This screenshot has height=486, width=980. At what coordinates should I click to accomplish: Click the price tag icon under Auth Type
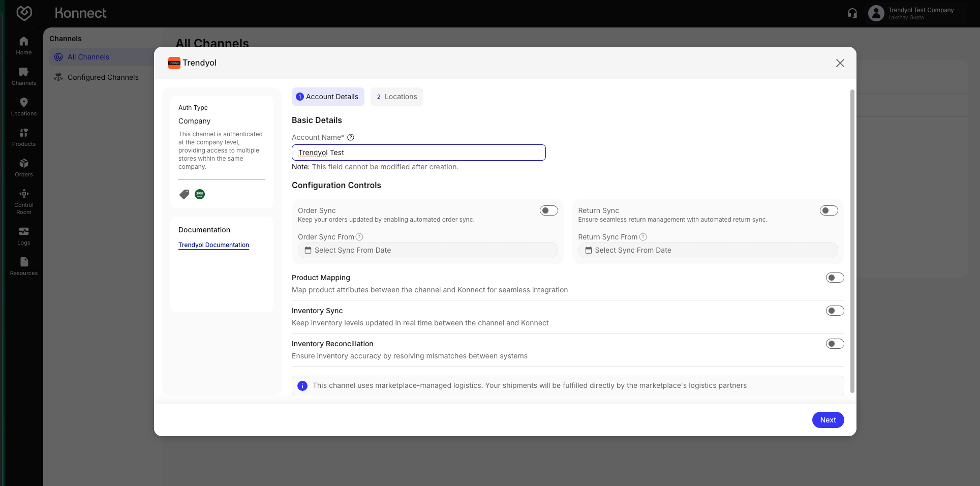tap(184, 194)
